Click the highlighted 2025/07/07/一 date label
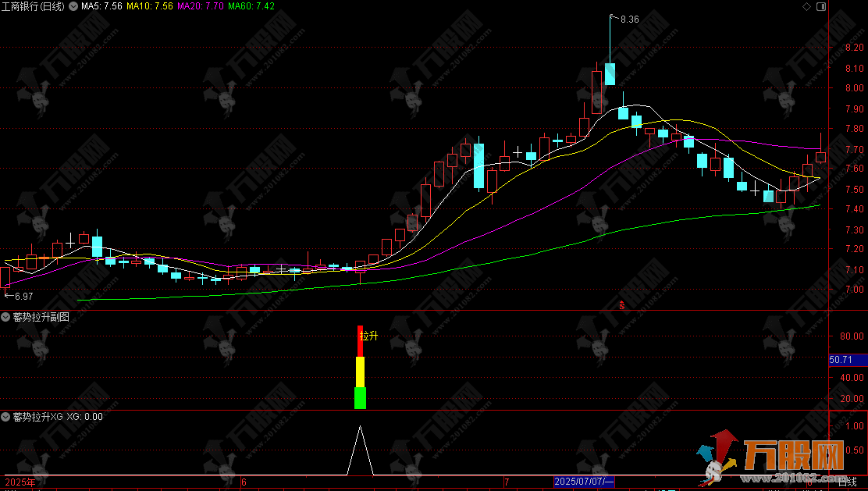 coord(584,482)
